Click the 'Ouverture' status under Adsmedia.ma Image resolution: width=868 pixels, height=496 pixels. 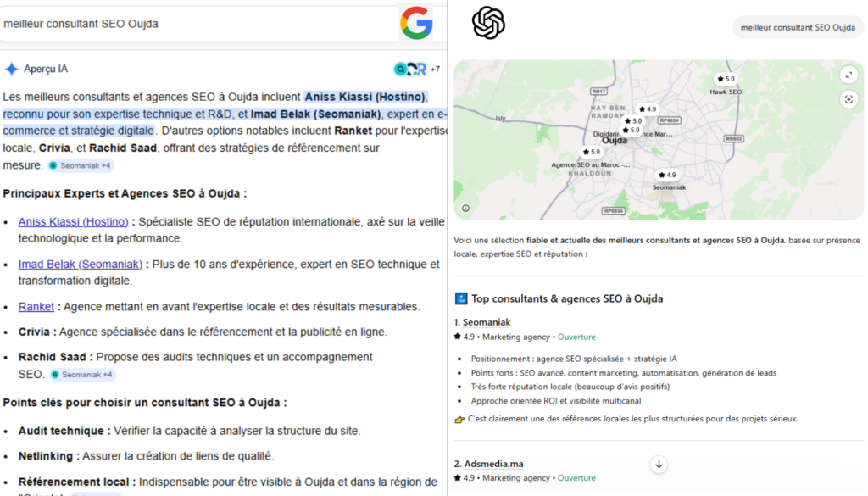tap(576, 478)
